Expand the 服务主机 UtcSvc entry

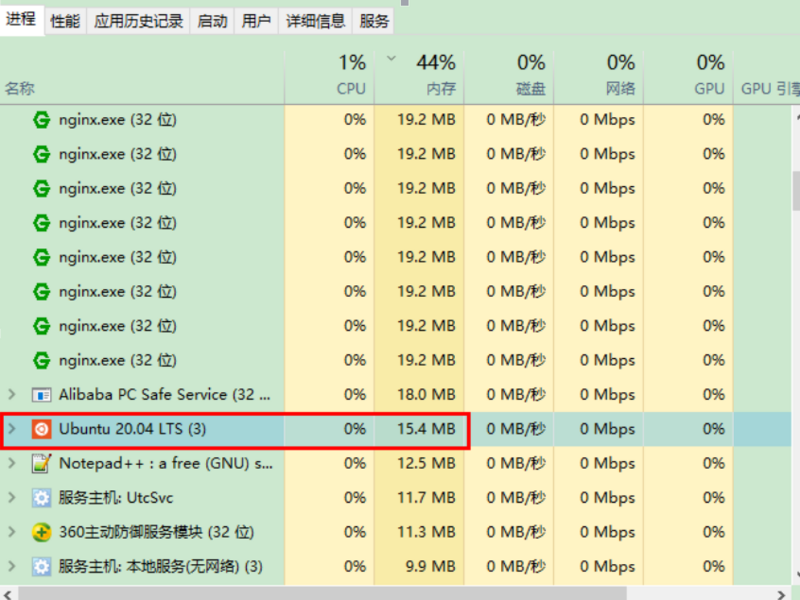[x=13, y=497]
